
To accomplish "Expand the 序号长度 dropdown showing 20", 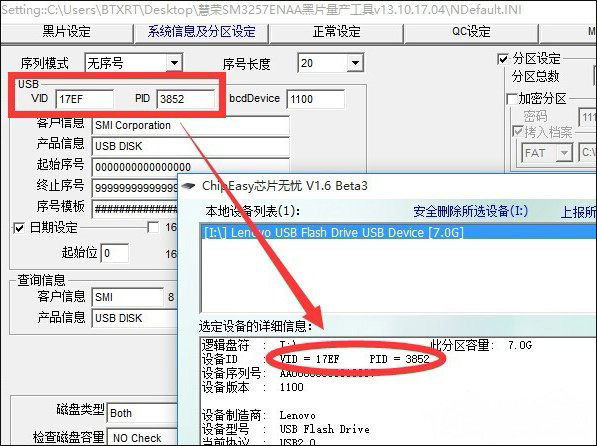I will [355, 63].
